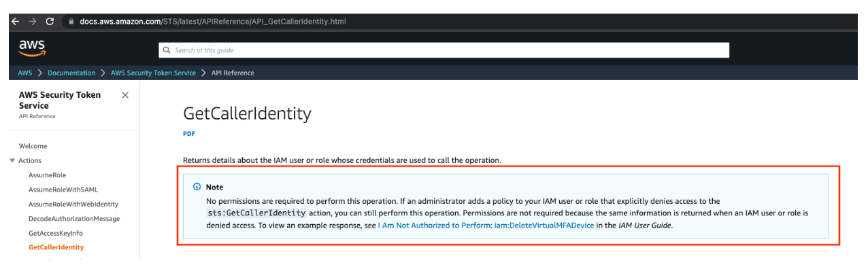
Task: Click the info icon beside Note
Action: tap(197, 187)
